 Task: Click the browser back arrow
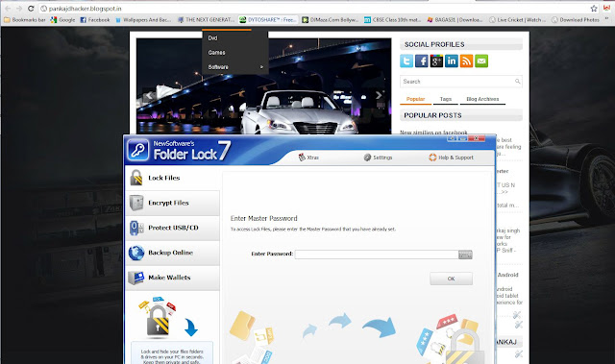8,9
